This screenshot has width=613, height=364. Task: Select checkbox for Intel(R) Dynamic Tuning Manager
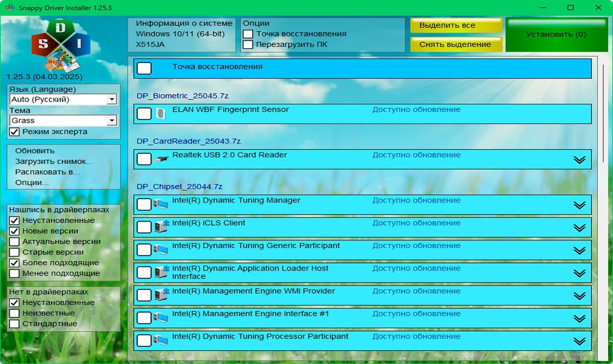[145, 205]
